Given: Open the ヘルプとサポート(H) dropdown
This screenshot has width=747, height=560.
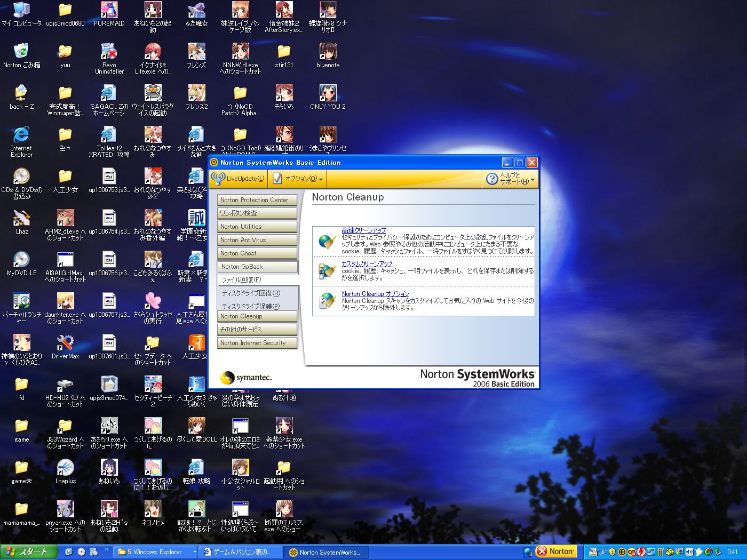Looking at the screenshot, I should coord(510,179).
